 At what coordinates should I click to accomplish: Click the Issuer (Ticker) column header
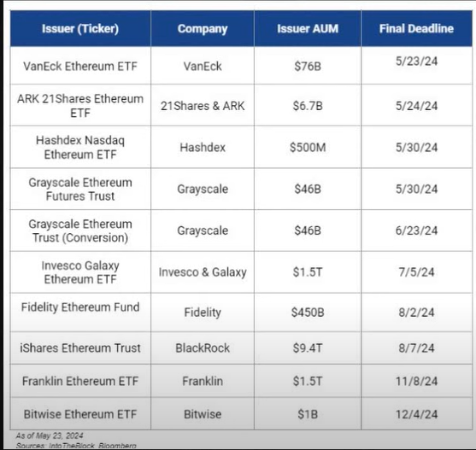coord(80,28)
